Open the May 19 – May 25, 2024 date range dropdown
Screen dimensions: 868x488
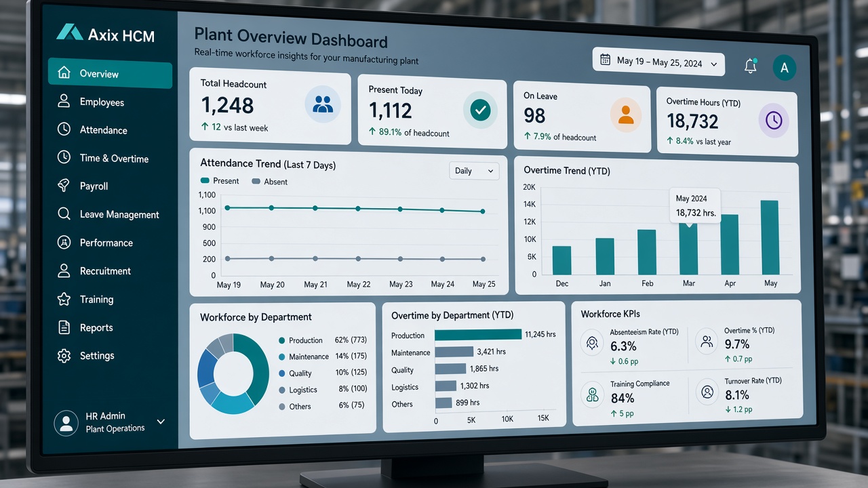pyautogui.click(x=658, y=62)
